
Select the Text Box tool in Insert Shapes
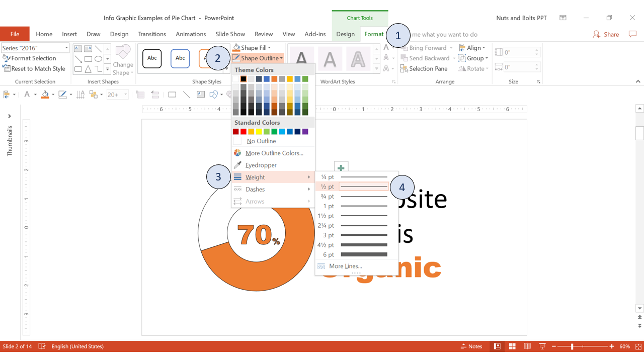77,48
